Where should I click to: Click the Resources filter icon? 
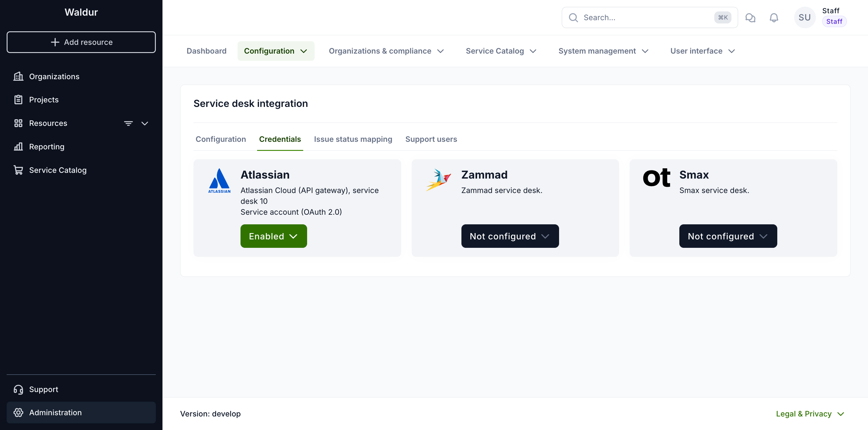(x=128, y=123)
